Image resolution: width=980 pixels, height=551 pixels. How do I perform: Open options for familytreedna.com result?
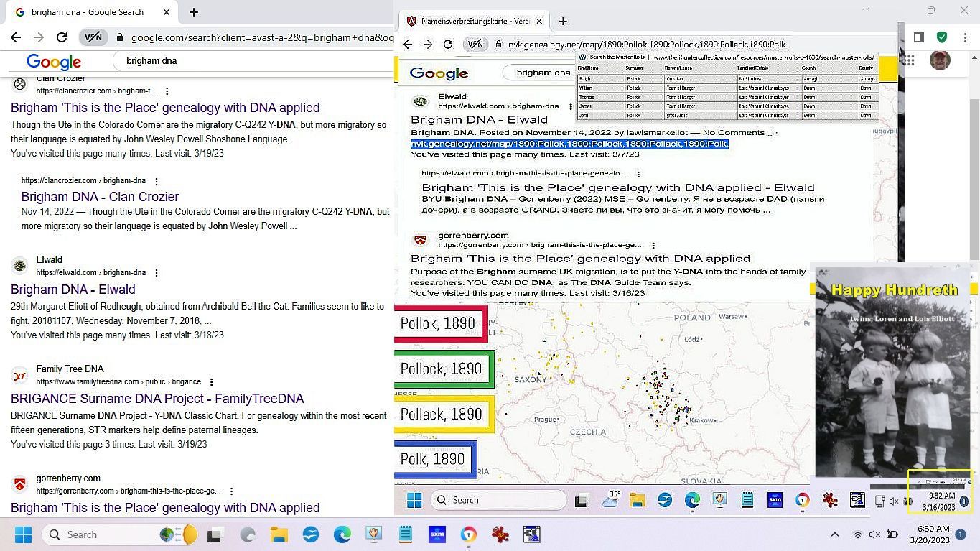coord(211,382)
